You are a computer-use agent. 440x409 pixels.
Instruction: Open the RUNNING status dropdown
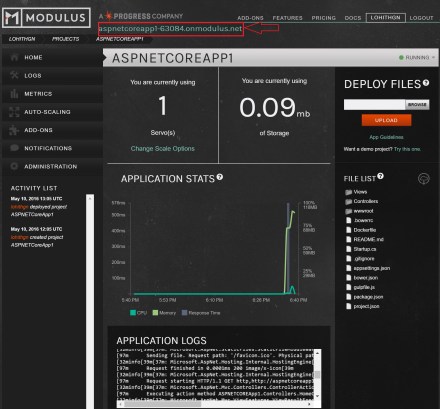(417, 57)
